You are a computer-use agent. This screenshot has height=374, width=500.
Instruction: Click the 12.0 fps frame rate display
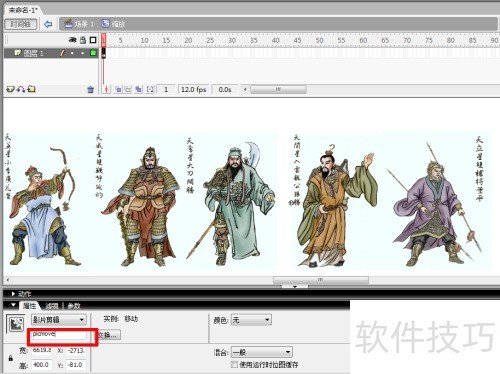pos(194,89)
